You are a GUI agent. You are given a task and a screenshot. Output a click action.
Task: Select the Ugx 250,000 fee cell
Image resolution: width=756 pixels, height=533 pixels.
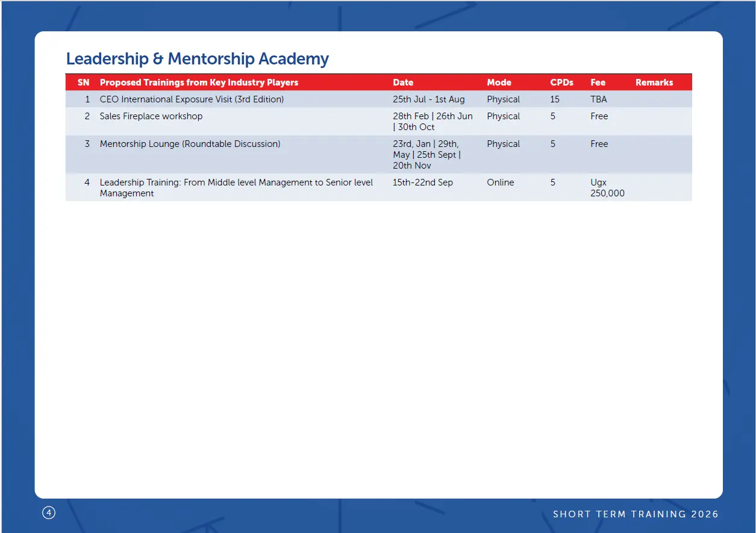coord(607,187)
